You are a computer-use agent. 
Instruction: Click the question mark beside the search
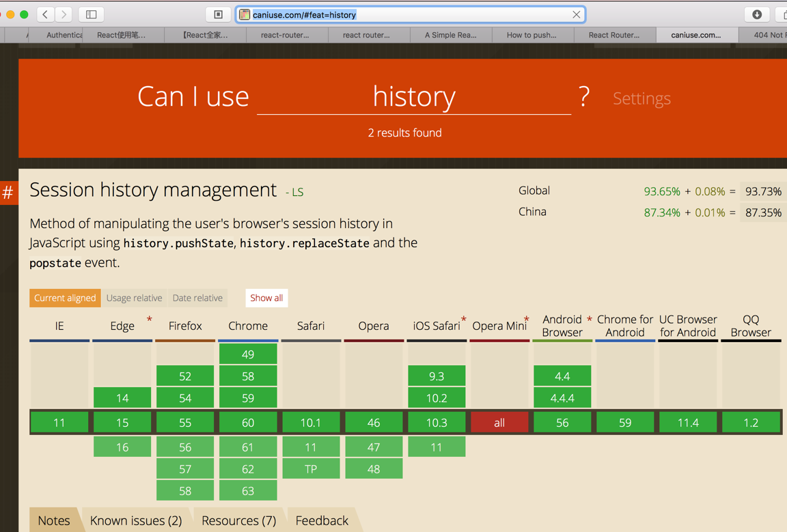tap(583, 96)
